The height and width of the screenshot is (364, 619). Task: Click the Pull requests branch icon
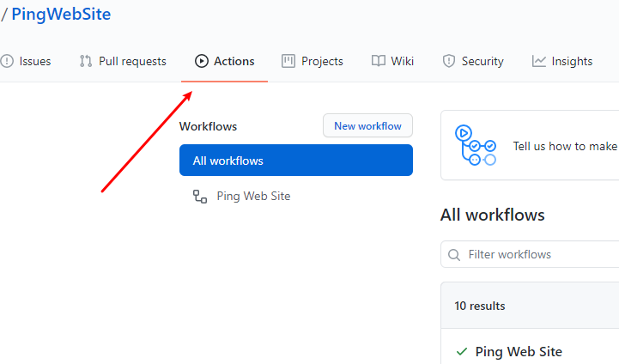pyautogui.click(x=86, y=61)
